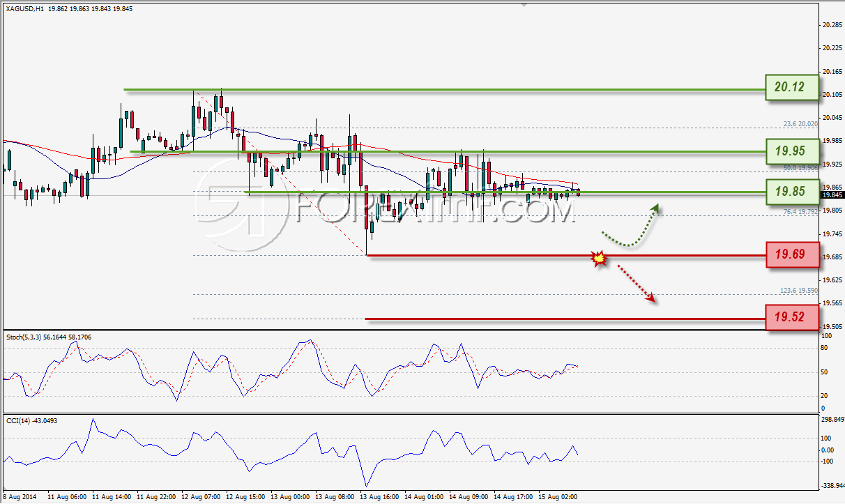Click the CCI(14) indicator label
845x504 pixels.
tap(17, 420)
